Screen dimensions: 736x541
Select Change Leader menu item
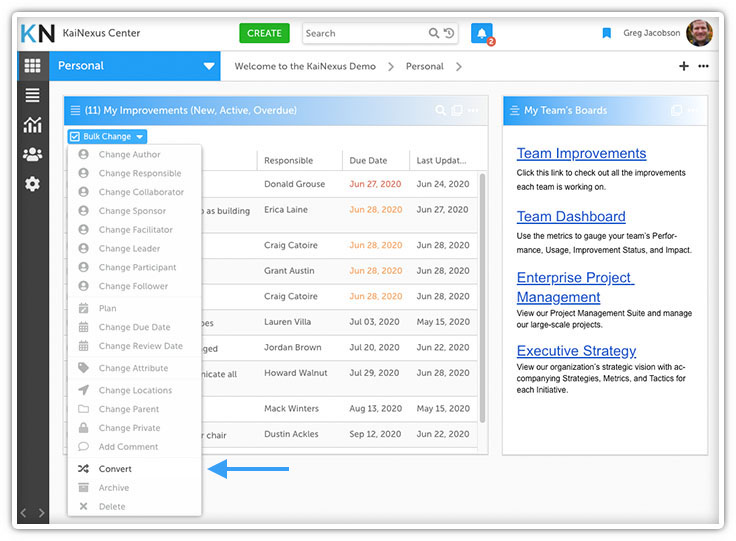[135, 248]
